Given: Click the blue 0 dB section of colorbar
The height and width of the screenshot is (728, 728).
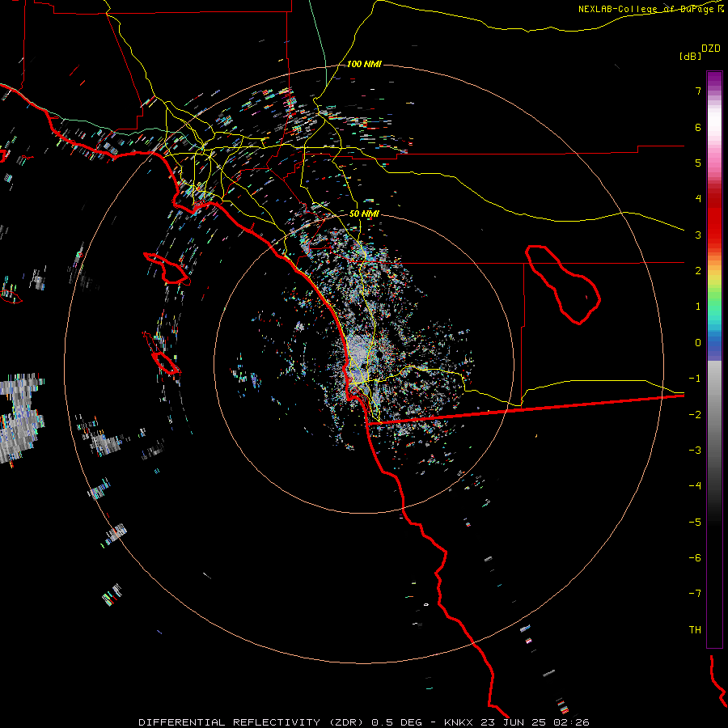Looking at the screenshot, I should tap(714, 345).
